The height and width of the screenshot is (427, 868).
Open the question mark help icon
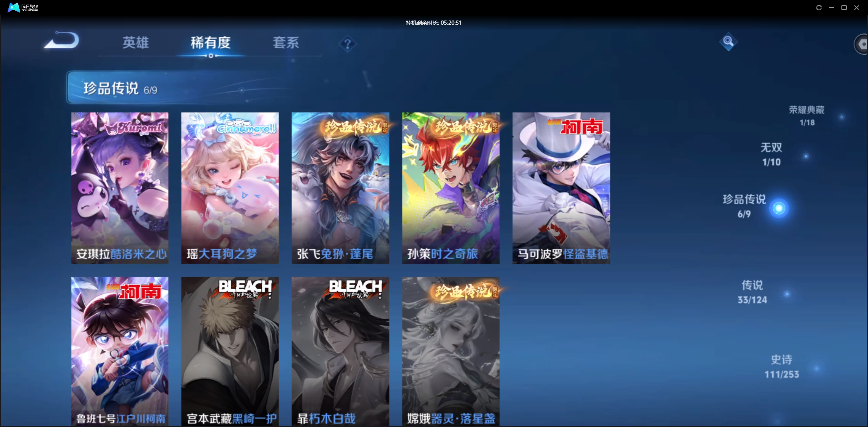[347, 44]
